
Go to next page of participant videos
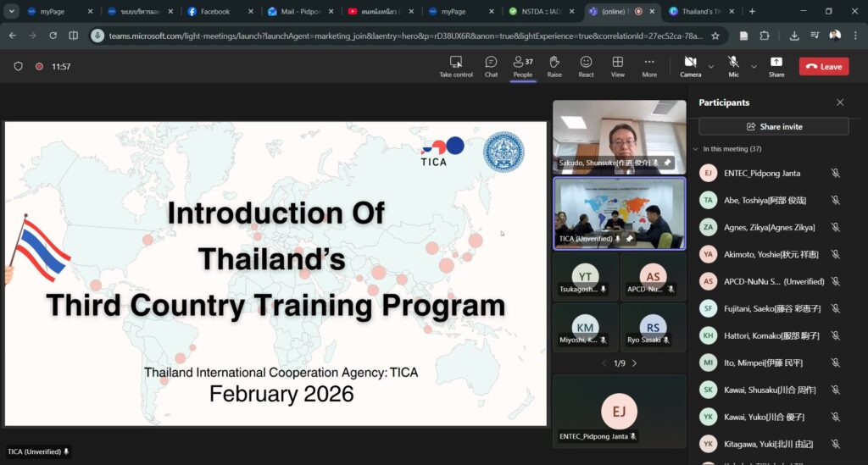(634, 363)
